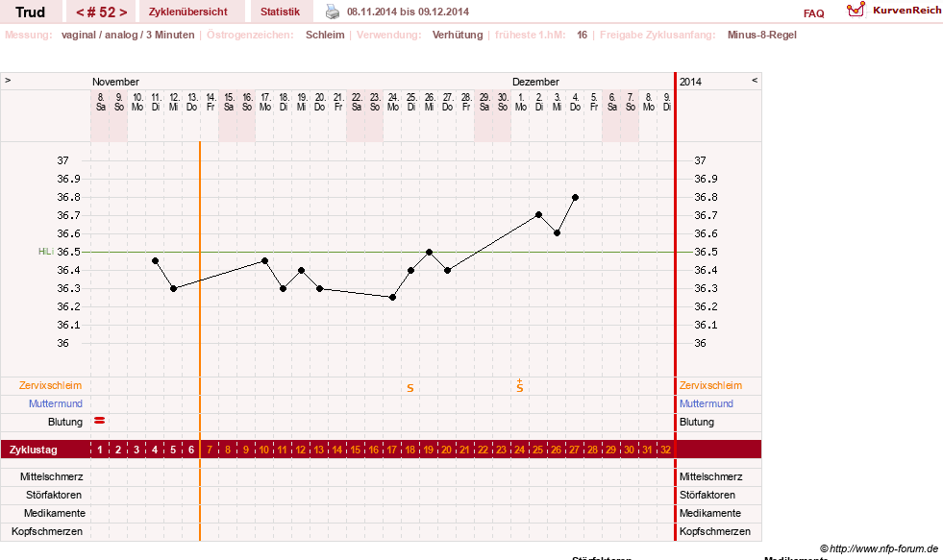Click the left Kopfschmerzen row label
This screenshot has width=943, height=560.
(x=47, y=531)
